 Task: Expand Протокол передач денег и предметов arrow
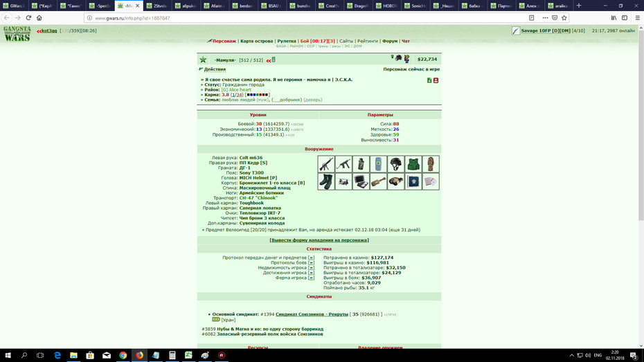pyautogui.click(x=311, y=257)
